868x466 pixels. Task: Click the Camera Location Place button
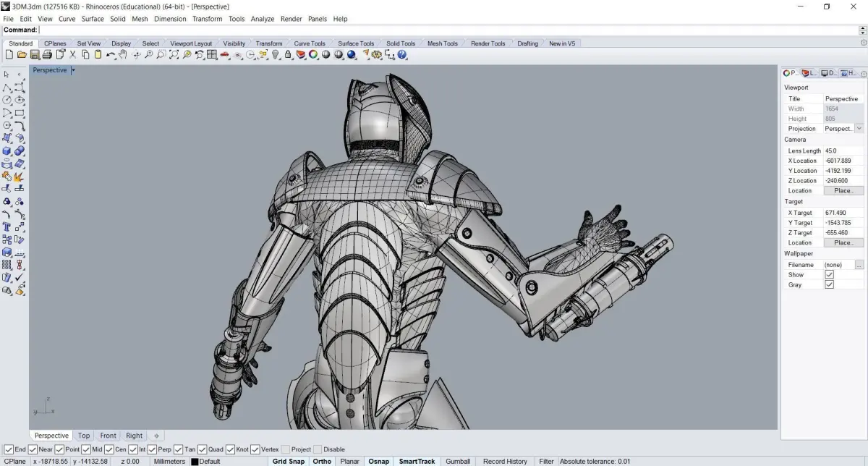[x=843, y=190]
